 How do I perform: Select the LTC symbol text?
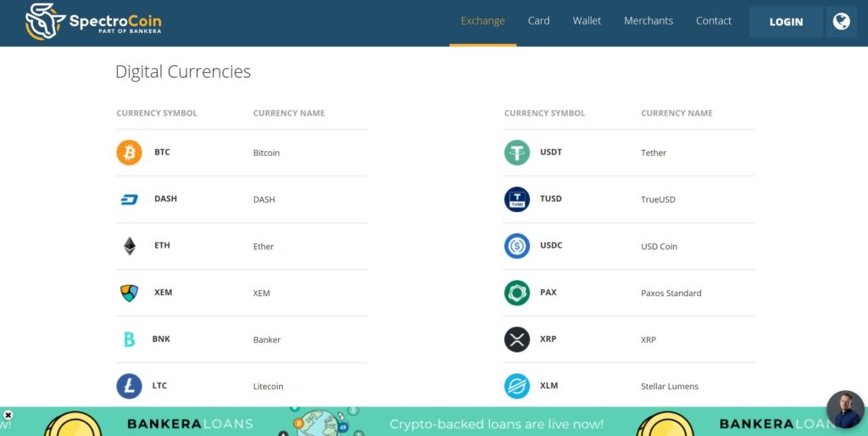tap(159, 386)
